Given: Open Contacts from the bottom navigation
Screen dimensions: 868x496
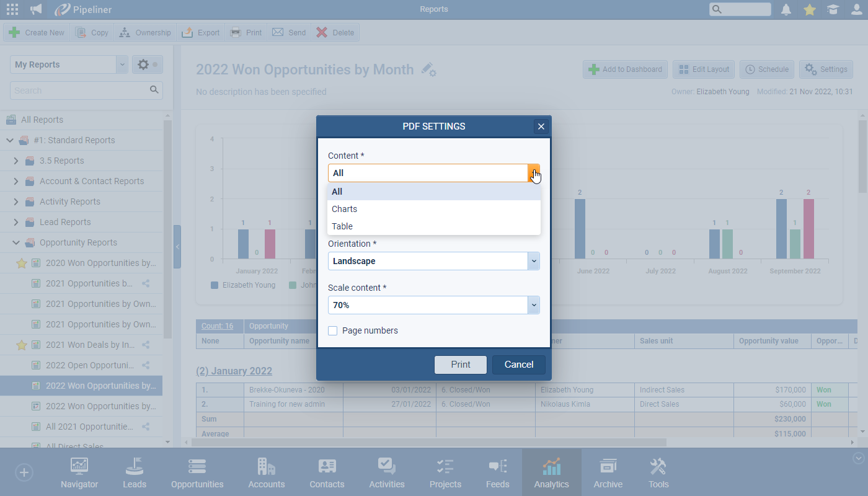Looking at the screenshot, I should click(x=327, y=472).
